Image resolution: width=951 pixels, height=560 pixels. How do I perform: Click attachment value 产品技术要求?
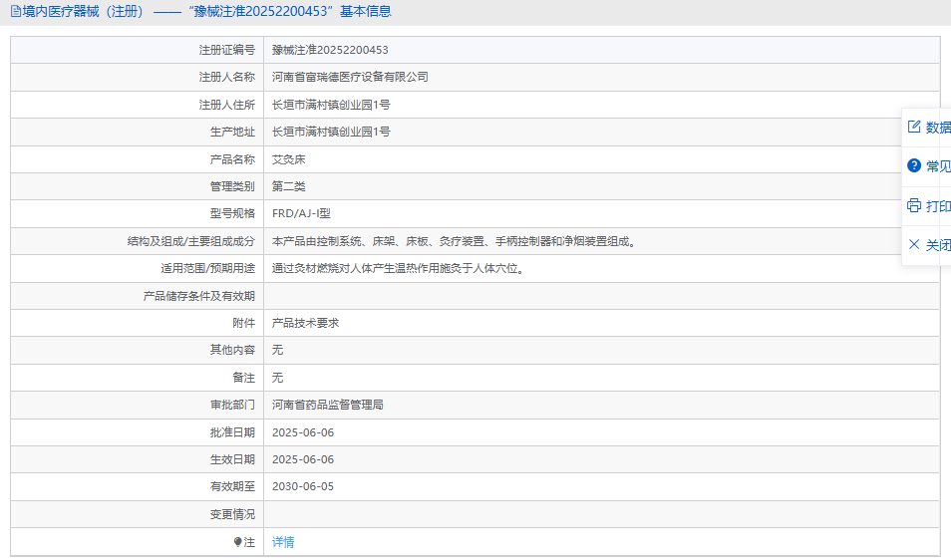pyautogui.click(x=305, y=324)
